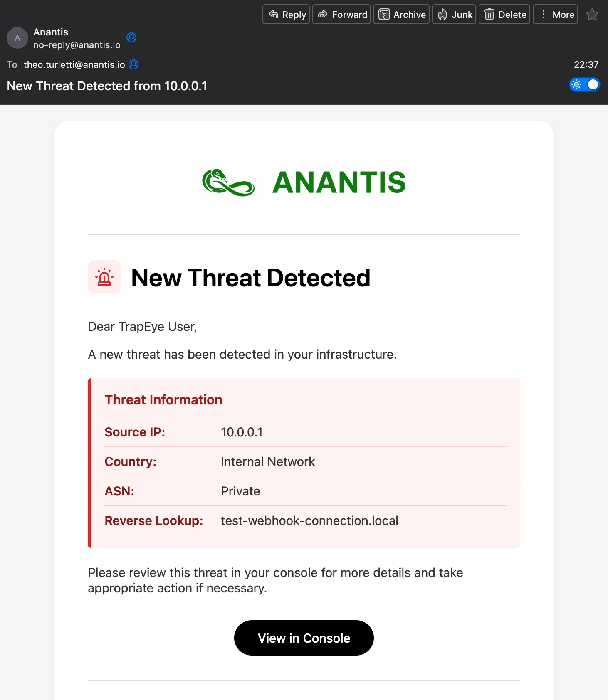
Task: Click the ANANTIS green wordmark
Action: [339, 182]
